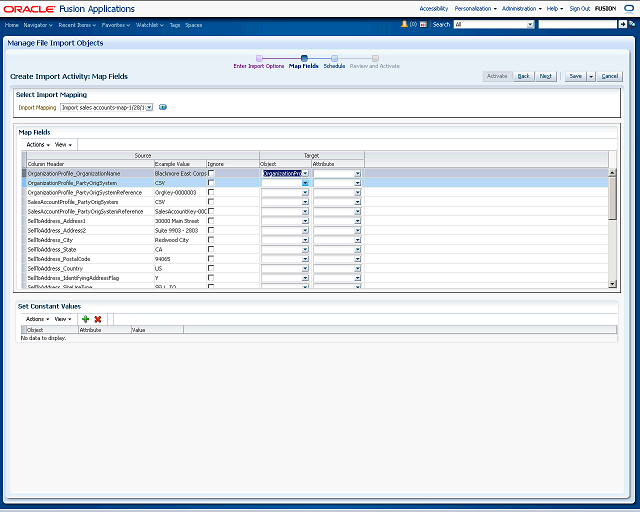Click the search text input field

tap(578, 23)
